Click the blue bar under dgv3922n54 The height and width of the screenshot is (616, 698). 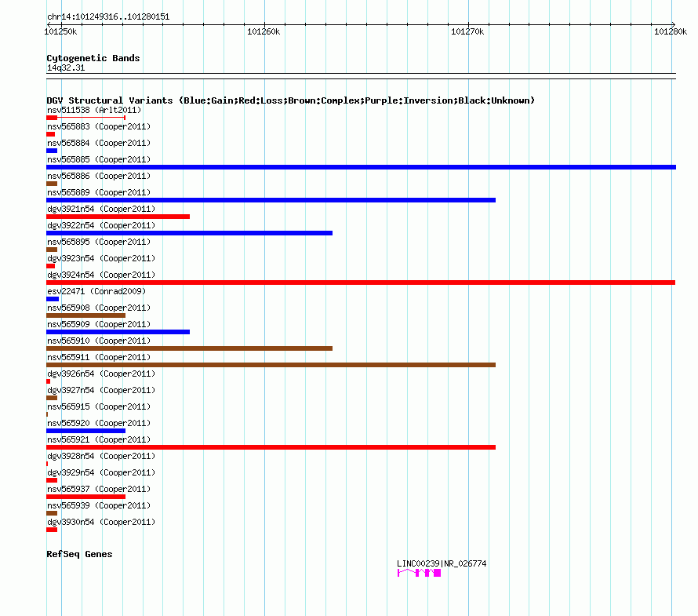point(189,233)
